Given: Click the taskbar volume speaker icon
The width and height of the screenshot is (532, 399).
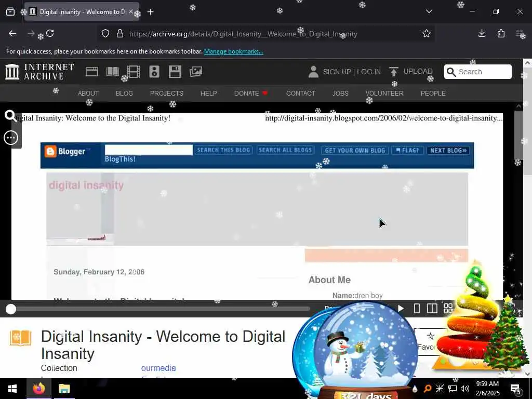Looking at the screenshot, I should coord(465,389).
